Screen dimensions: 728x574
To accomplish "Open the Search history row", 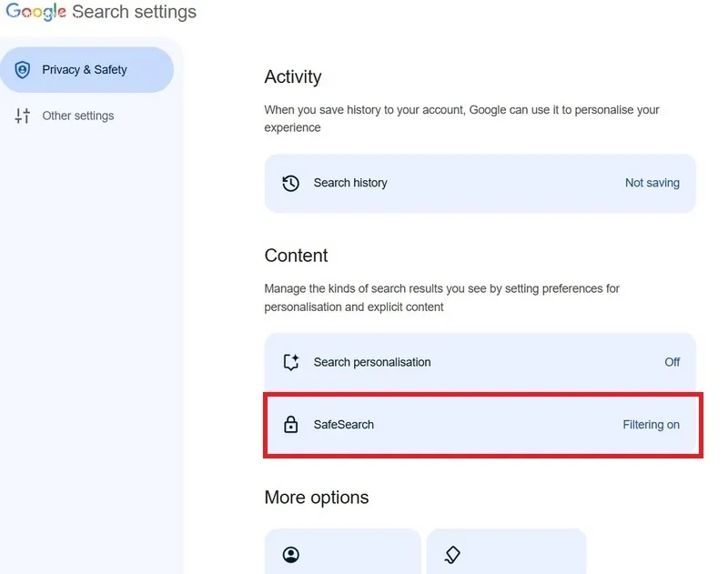I will [480, 183].
